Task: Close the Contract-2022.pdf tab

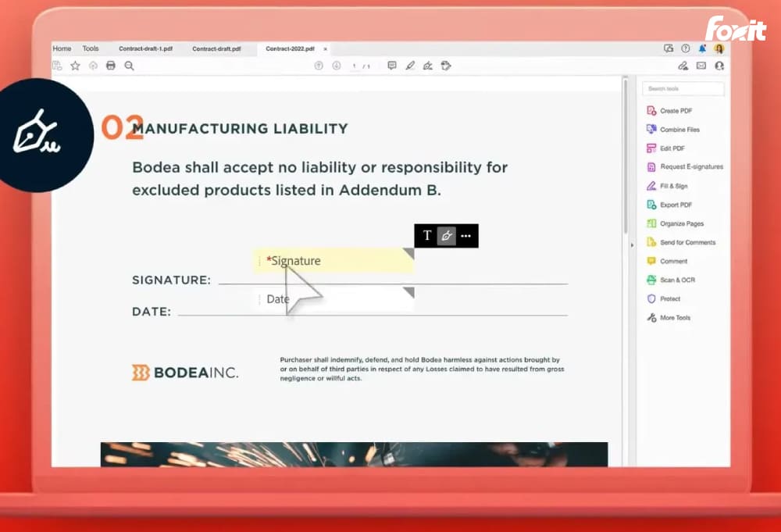Action: click(326, 48)
